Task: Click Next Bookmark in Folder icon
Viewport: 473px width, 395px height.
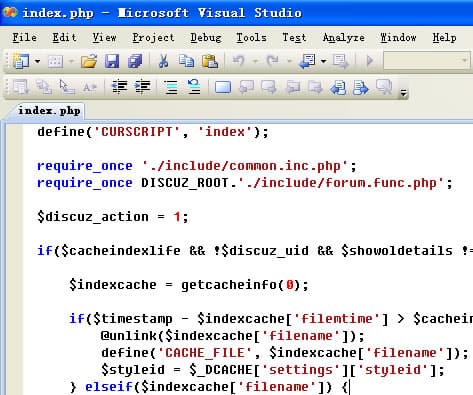Action: click(315, 87)
